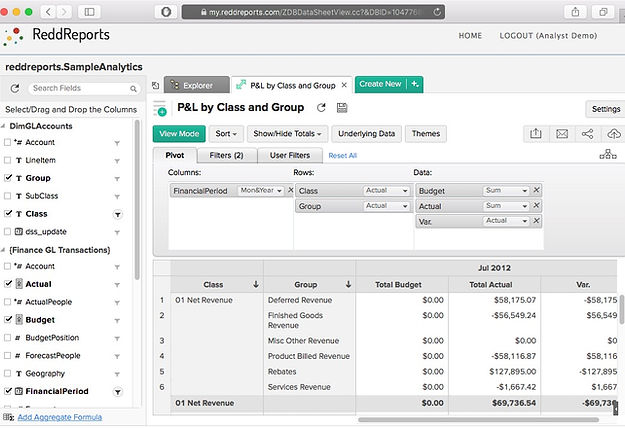This screenshot has width=625, height=428.
Task: Select the Pivot tab
Action: tap(175, 155)
